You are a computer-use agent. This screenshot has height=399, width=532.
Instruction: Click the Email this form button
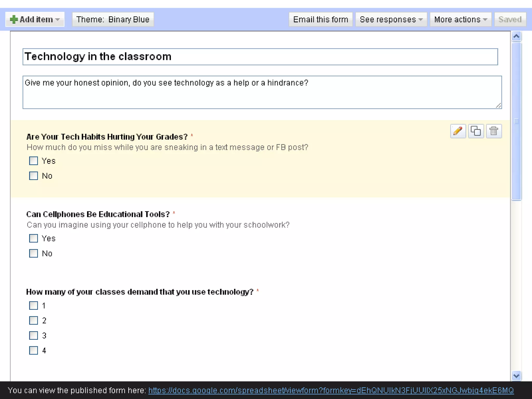pos(320,19)
